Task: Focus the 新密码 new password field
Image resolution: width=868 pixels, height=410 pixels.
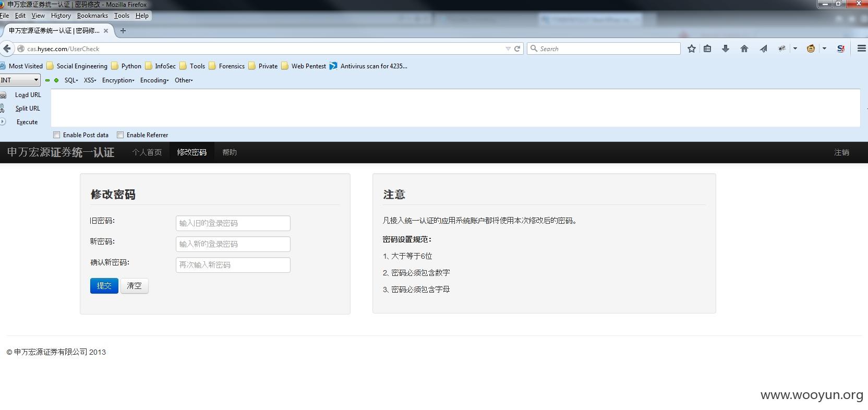Action: [x=233, y=244]
